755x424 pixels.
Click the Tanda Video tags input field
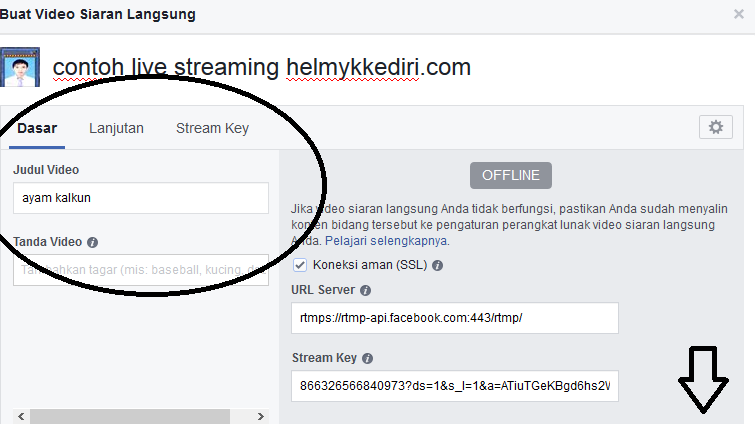point(141,270)
